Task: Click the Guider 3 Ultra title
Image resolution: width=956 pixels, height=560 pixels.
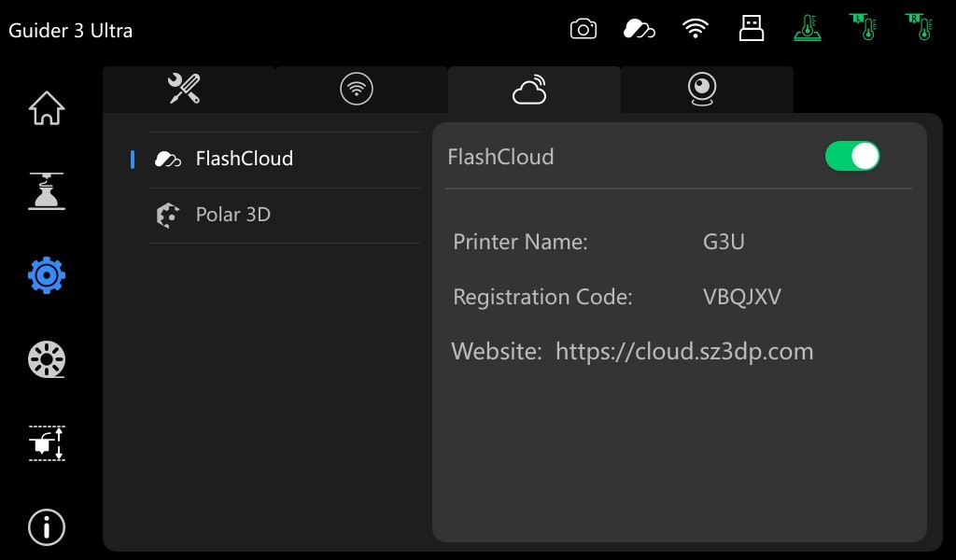Action: pos(71,31)
